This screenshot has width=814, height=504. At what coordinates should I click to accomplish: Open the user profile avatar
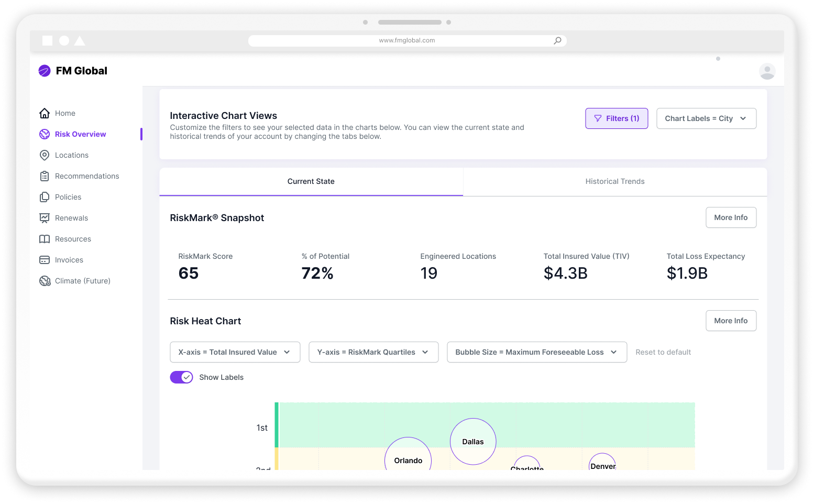tap(767, 71)
